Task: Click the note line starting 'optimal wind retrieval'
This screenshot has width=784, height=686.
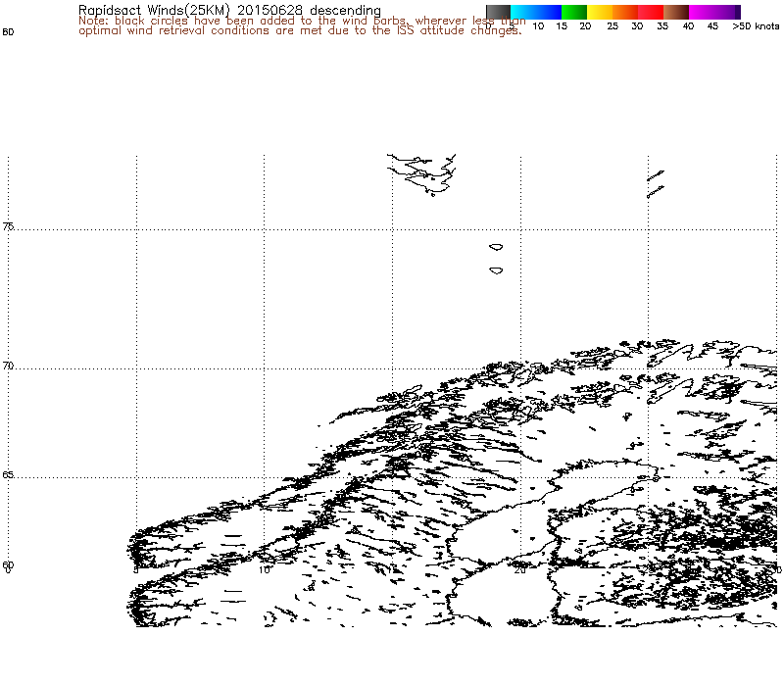Action: coord(300,30)
